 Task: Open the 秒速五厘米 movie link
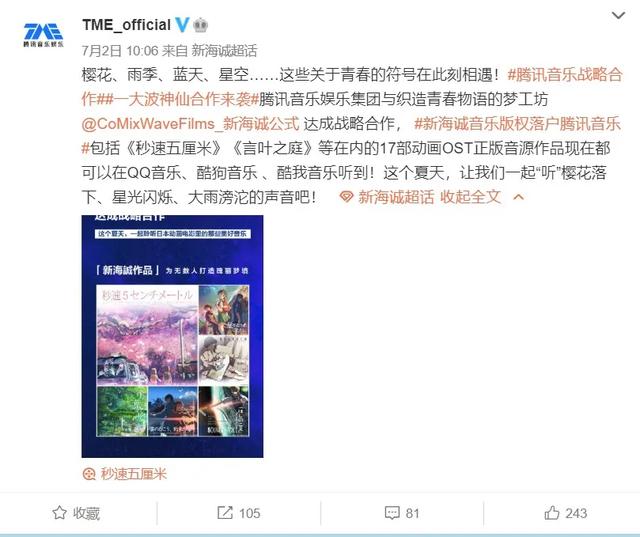coord(134,474)
